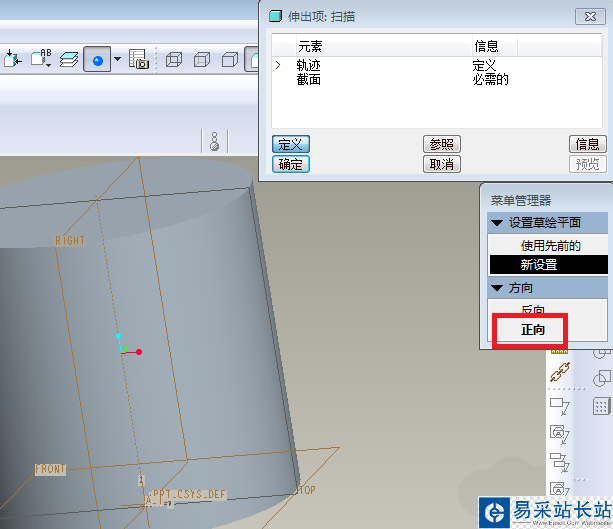613x529 pixels.
Task: Click the 定义 cell beside 轨迹
Action: 484,65
